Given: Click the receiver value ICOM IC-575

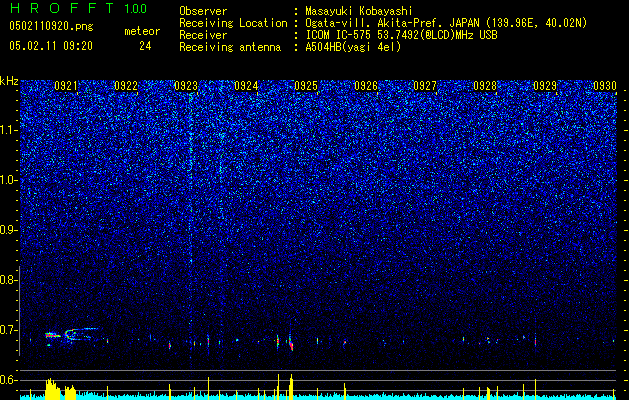Looking at the screenshot, I should (x=339, y=35).
